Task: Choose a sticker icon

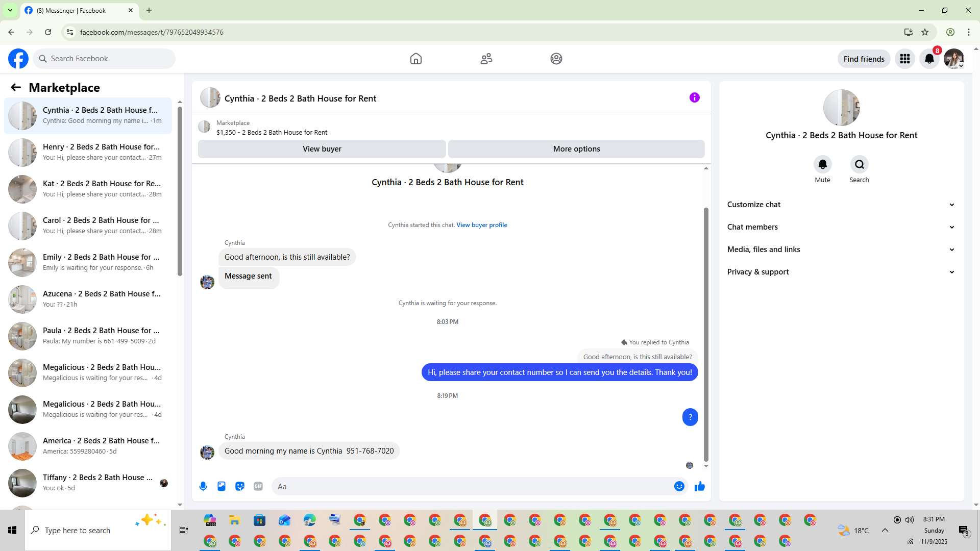Action: (x=240, y=486)
